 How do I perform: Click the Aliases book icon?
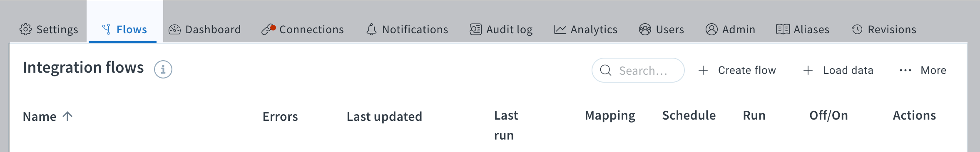coord(783,29)
